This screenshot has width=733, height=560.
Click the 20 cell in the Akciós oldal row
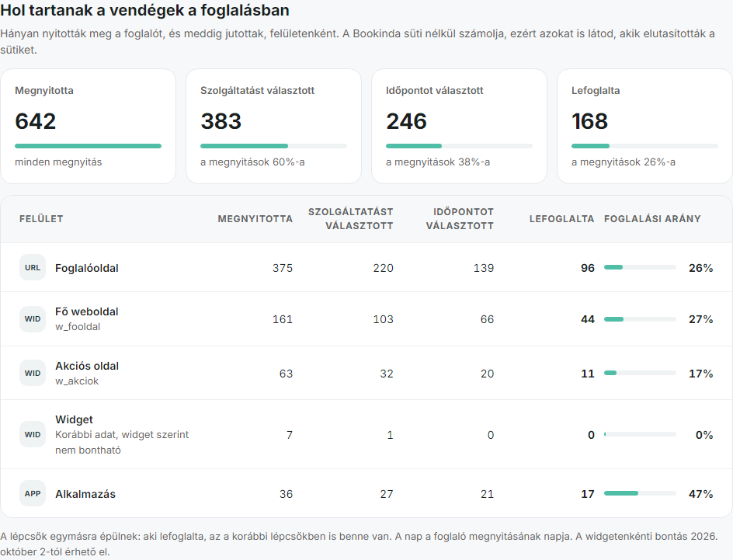click(487, 374)
